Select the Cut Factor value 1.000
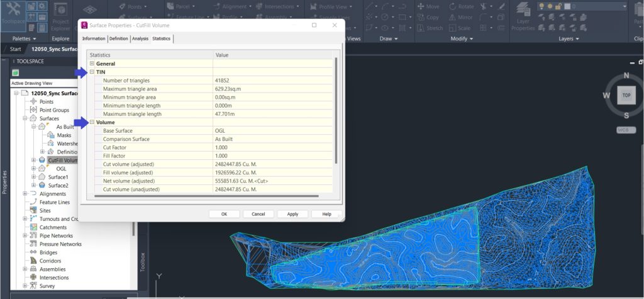This screenshot has width=644, height=299. point(221,147)
